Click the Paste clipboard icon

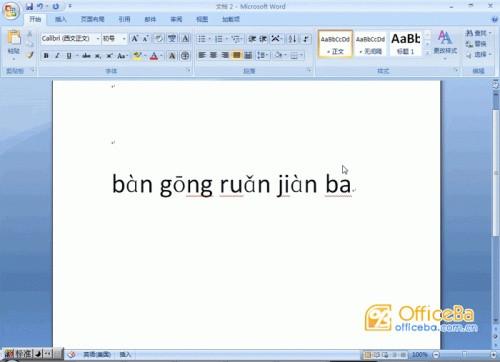tap(14, 37)
